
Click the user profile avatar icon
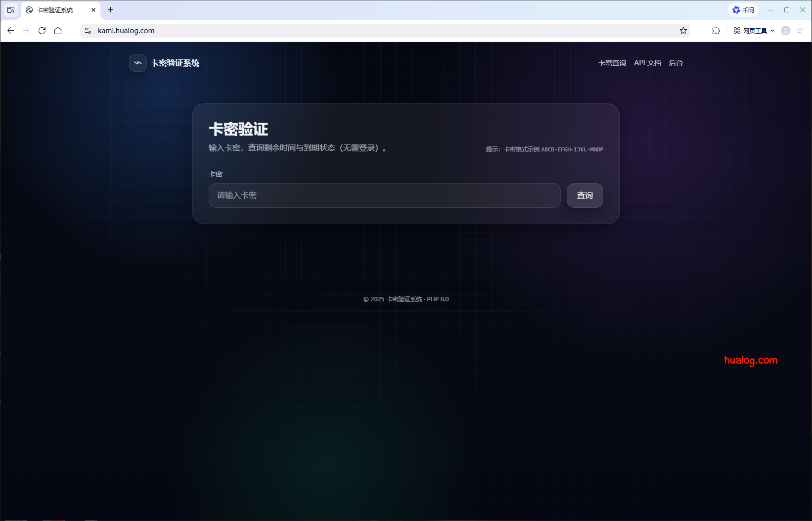[x=785, y=30]
